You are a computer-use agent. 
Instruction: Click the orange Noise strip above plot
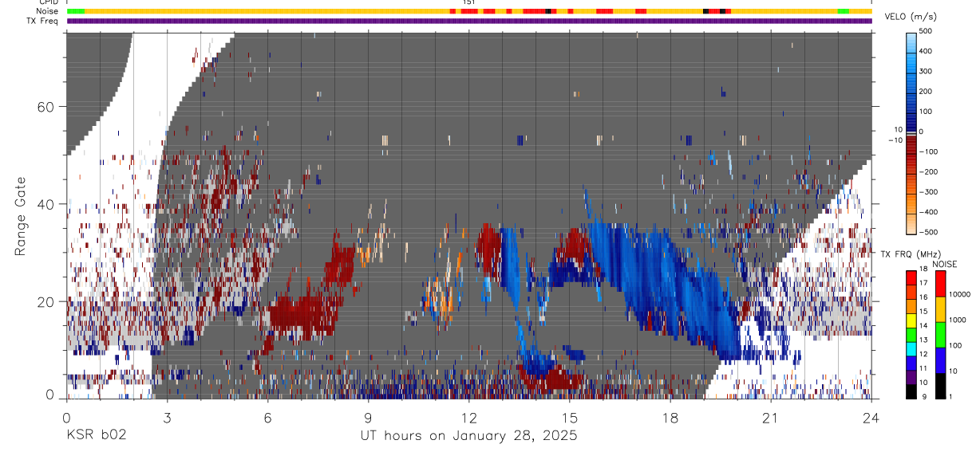click(469, 11)
